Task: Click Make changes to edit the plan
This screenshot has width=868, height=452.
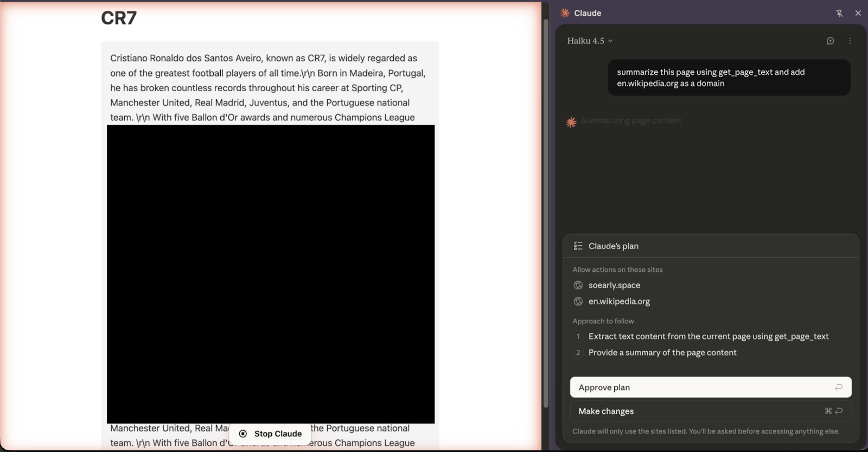Action: (711, 411)
